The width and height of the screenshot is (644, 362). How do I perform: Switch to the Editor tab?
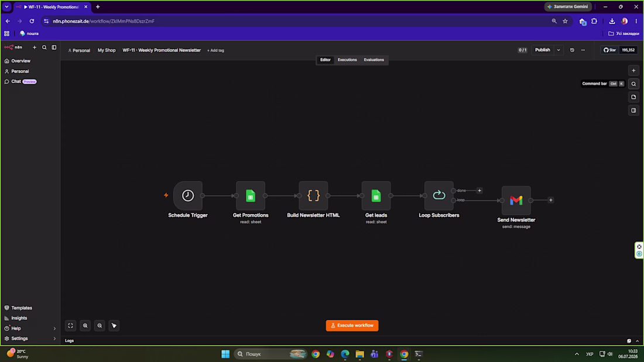326,60
